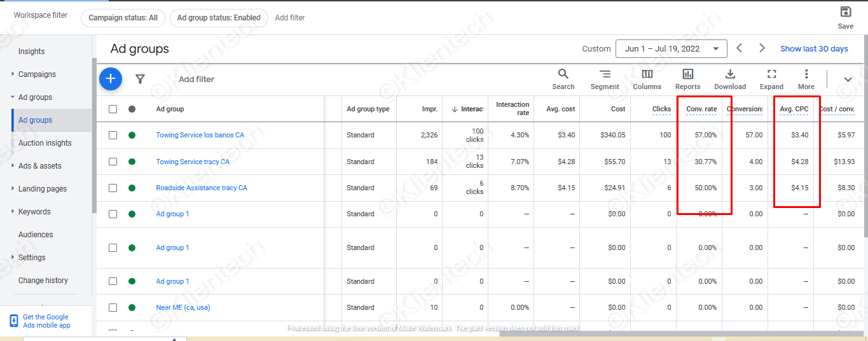Open Change history in sidebar
This screenshot has height=341, width=868.
[x=43, y=281]
